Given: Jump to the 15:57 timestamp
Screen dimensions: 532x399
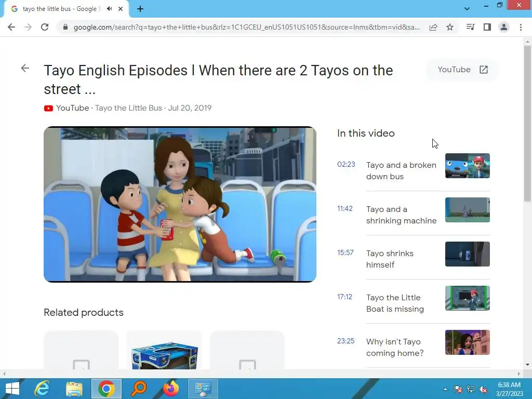Looking at the screenshot, I should coord(345,253).
